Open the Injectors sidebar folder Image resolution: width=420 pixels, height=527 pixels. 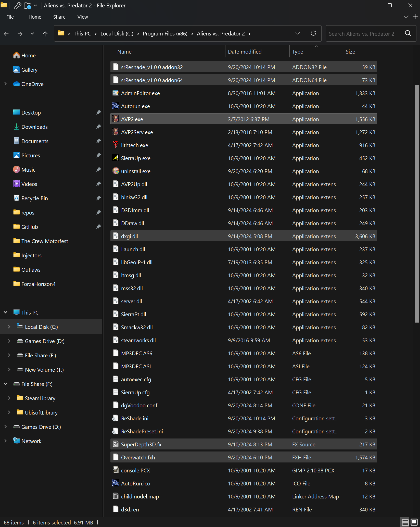pos(31,255)
